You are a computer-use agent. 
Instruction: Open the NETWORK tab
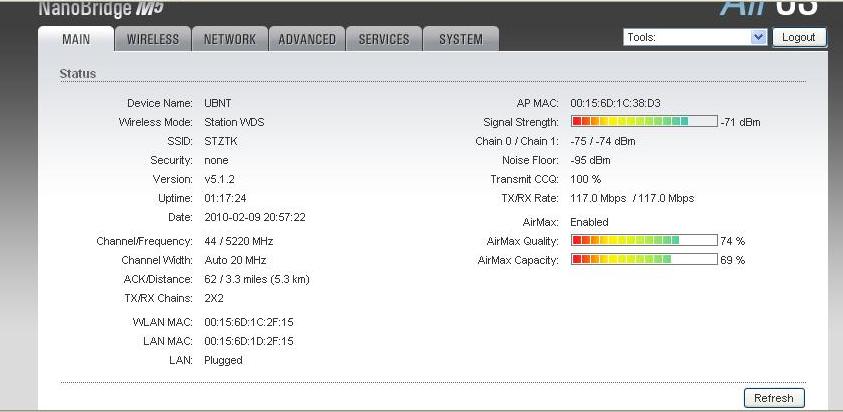(x=229, y=39)
